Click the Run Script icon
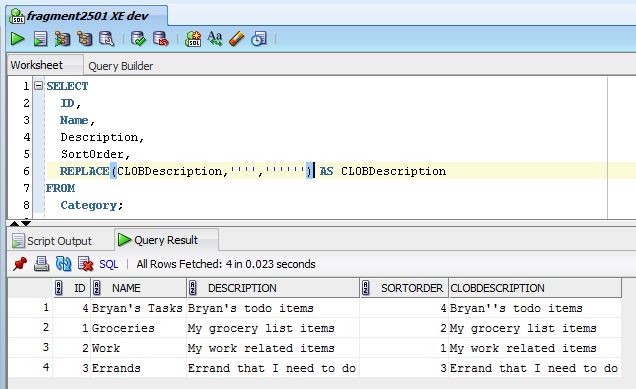The width and height of the screenshot is (636, 389). (x=40, y=39)
